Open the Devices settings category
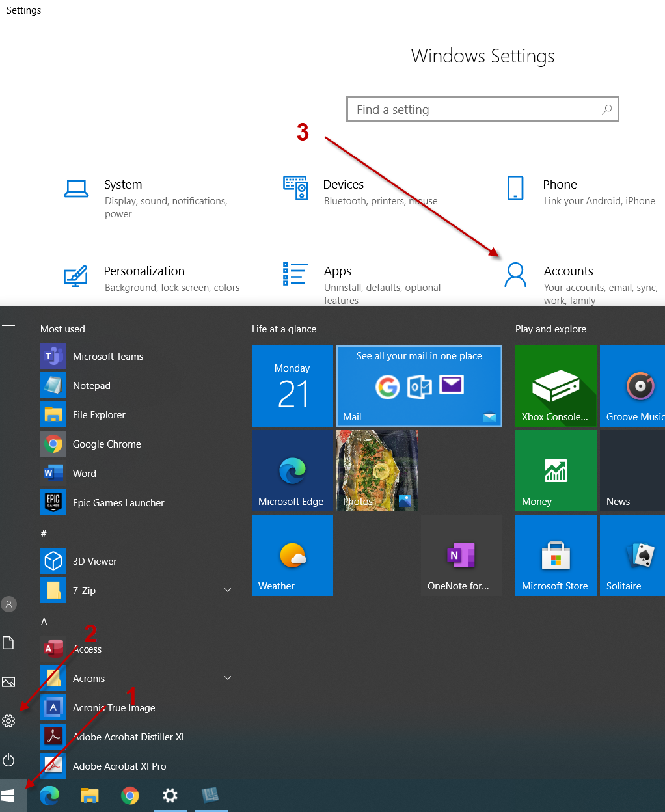 coord(360,191)
